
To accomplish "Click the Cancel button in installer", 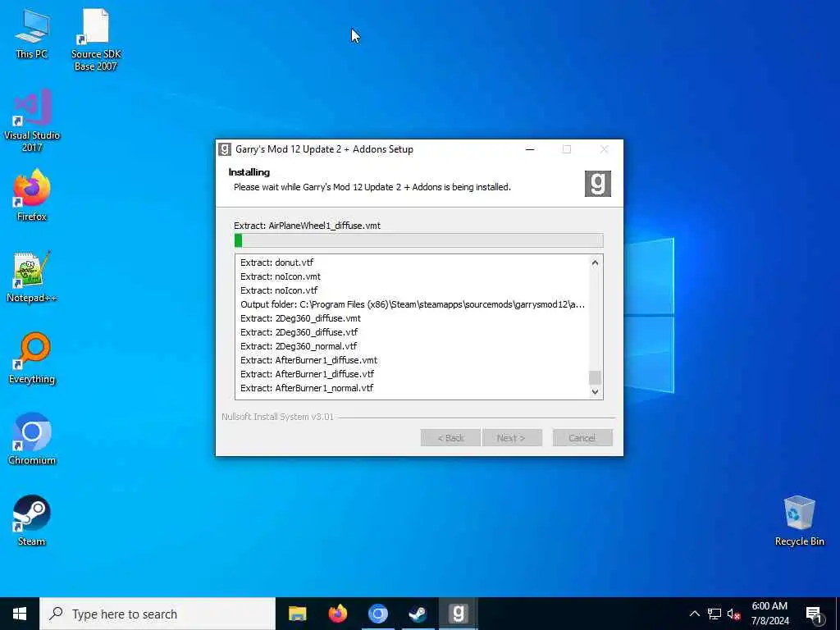I will point(582,438).
